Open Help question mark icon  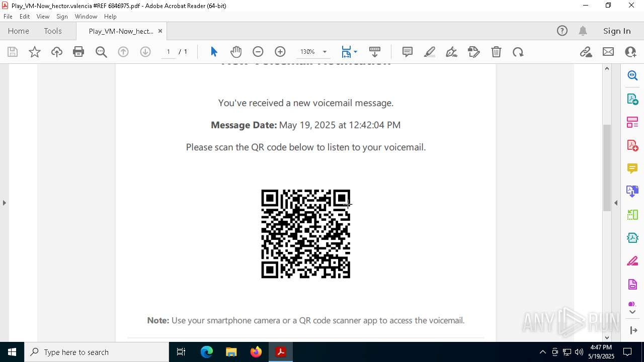tap(562, 31)
